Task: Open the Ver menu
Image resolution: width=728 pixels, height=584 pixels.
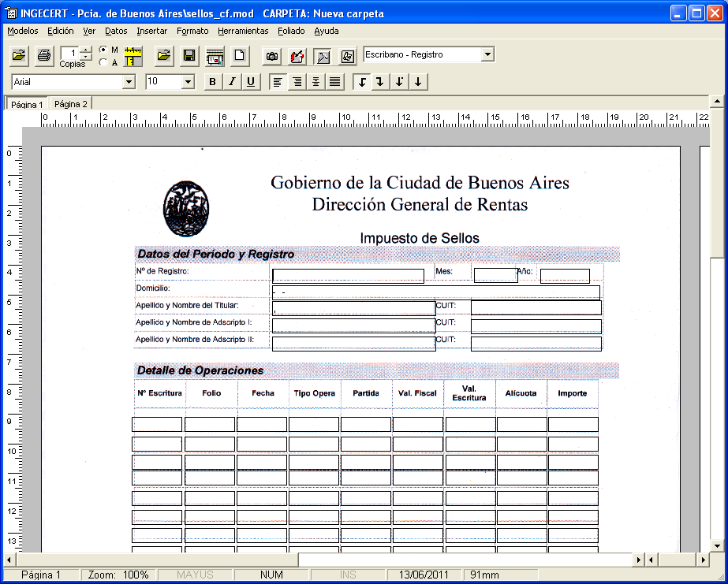Action: [x=89, y=31]
